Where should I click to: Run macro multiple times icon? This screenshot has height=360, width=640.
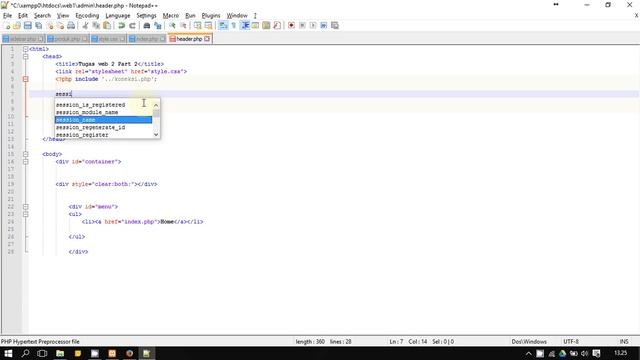(324, 26)
